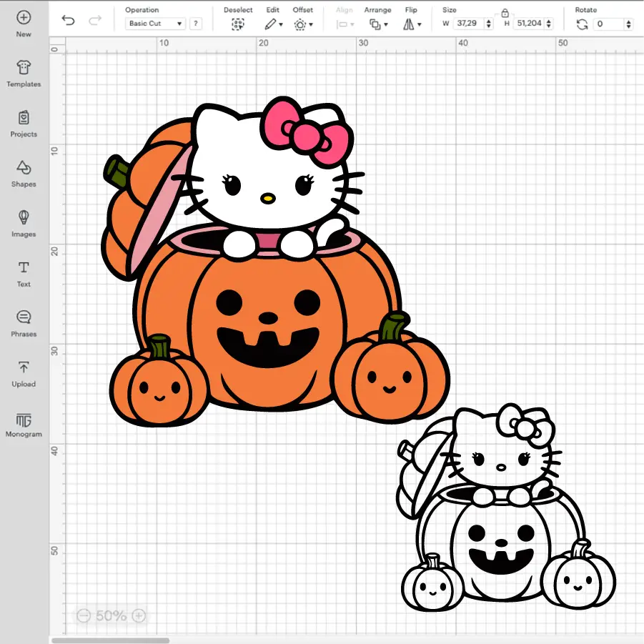Click Deselect in the toolbar
The image size is (644, 644).
click(238, 24)
